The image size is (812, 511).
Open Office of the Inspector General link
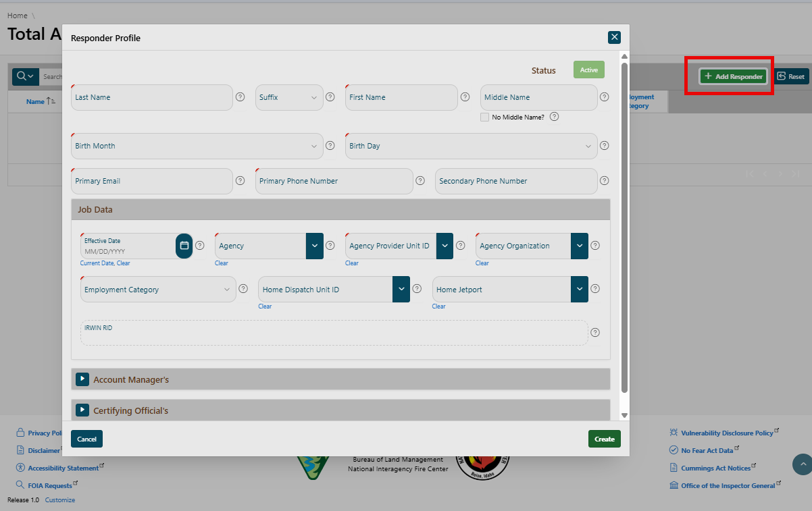click(728, 485)
